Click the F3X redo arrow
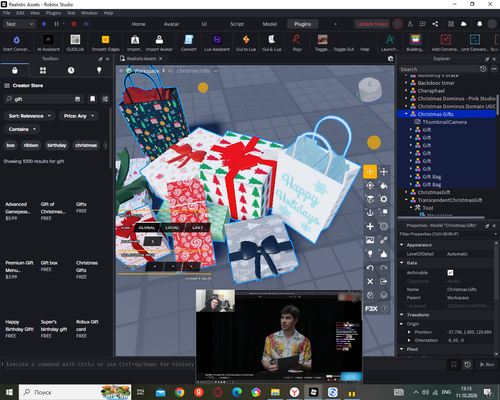Screen dimensions: 500x400 click(384, 268)
